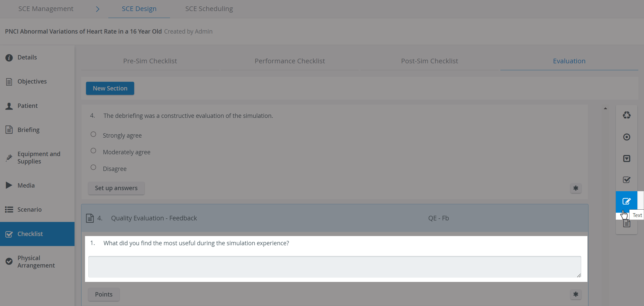Click the Points button
The image size is (644, 306).
pos(104,294)
